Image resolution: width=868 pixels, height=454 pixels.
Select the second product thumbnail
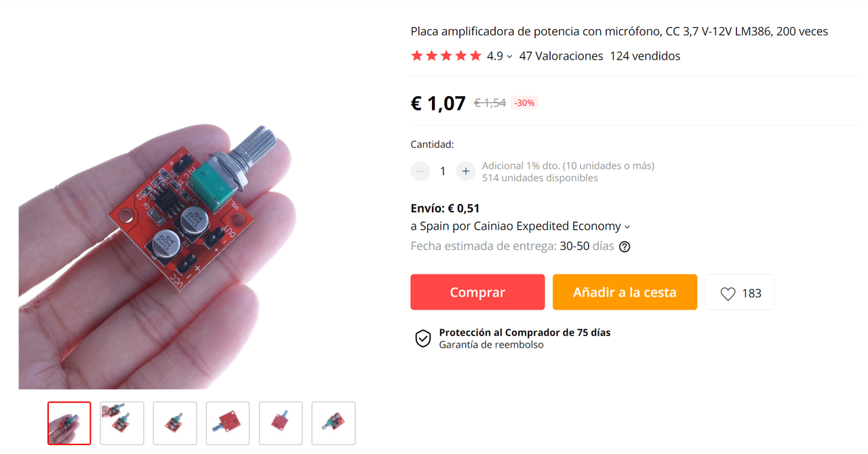122,424
